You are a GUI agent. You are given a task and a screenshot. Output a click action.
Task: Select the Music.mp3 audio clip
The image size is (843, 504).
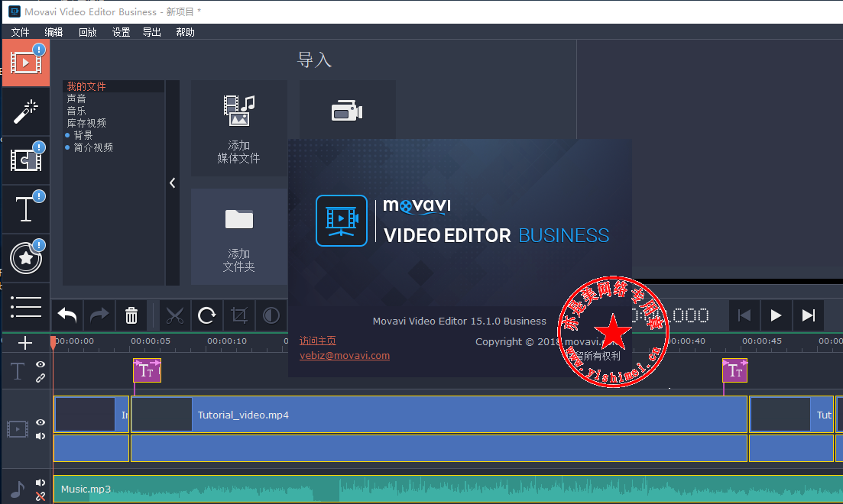point(449,489)
